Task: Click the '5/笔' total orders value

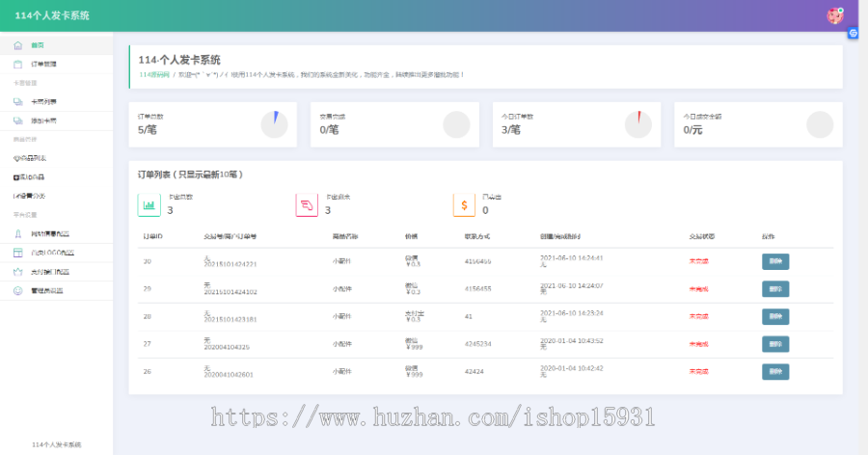Action: coord(148,130)
